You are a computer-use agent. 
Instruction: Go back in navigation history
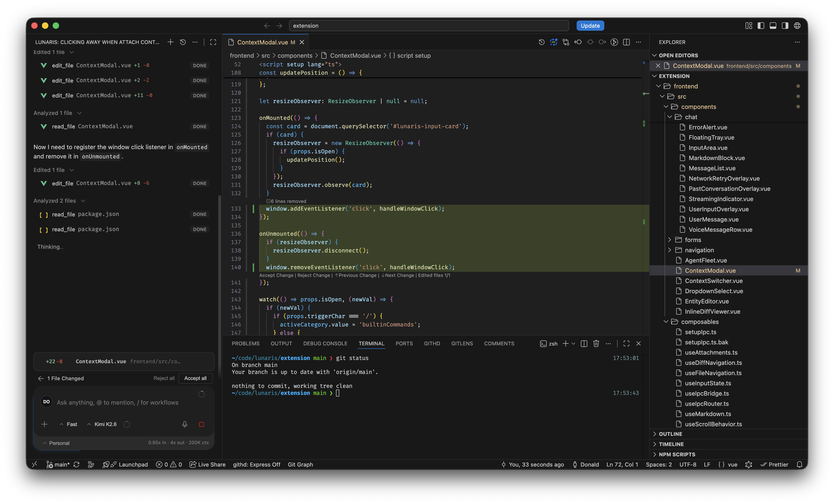(267, 26)
